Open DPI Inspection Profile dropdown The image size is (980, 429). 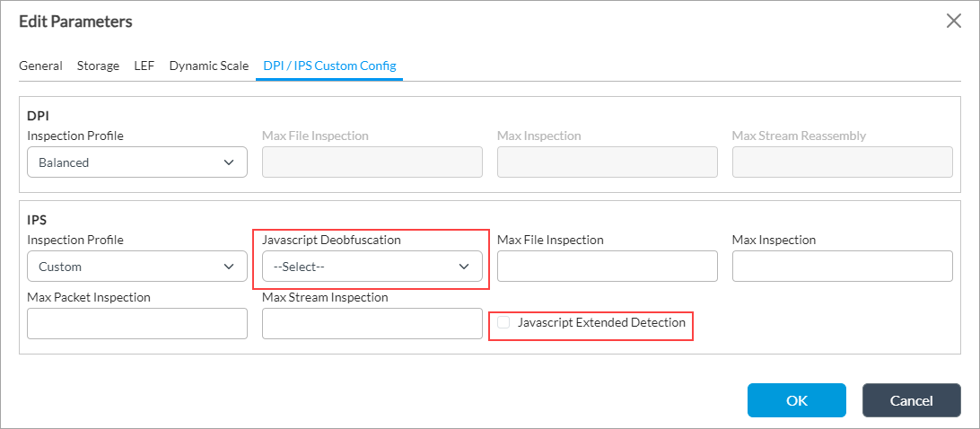coord(136,162)
